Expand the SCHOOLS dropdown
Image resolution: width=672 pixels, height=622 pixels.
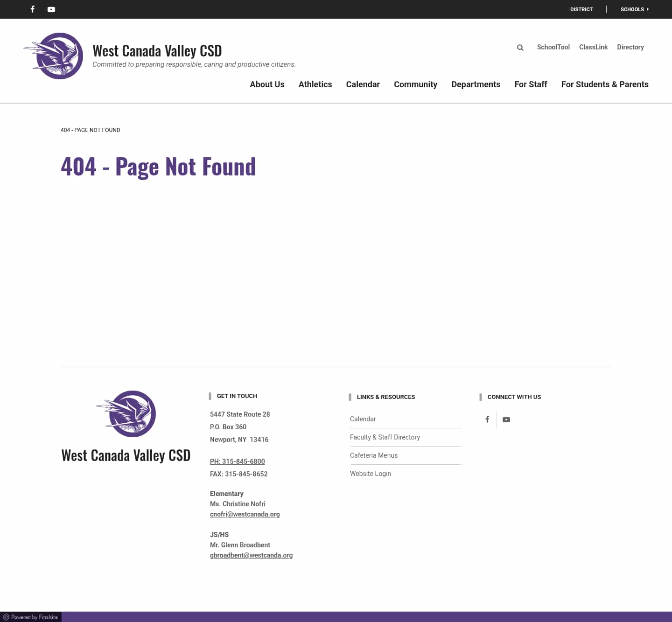click(634, 9)
